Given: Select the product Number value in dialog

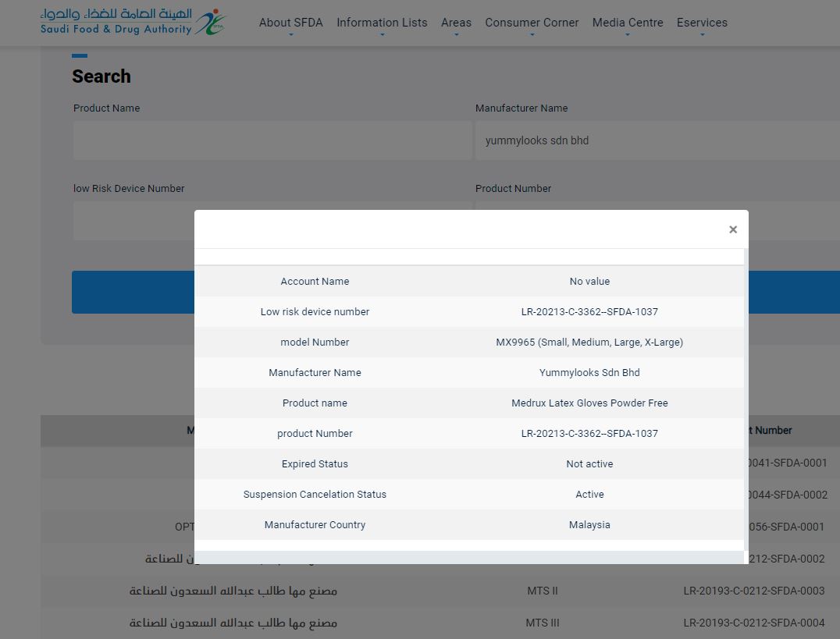Looking at the screenshot, I should click(x=589, y=433).
